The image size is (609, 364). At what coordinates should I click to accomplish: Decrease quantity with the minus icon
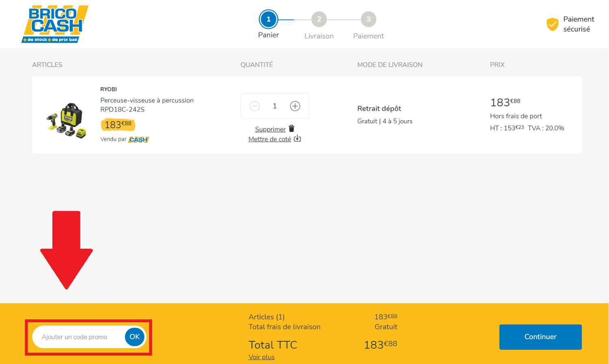tap(255, 106)
